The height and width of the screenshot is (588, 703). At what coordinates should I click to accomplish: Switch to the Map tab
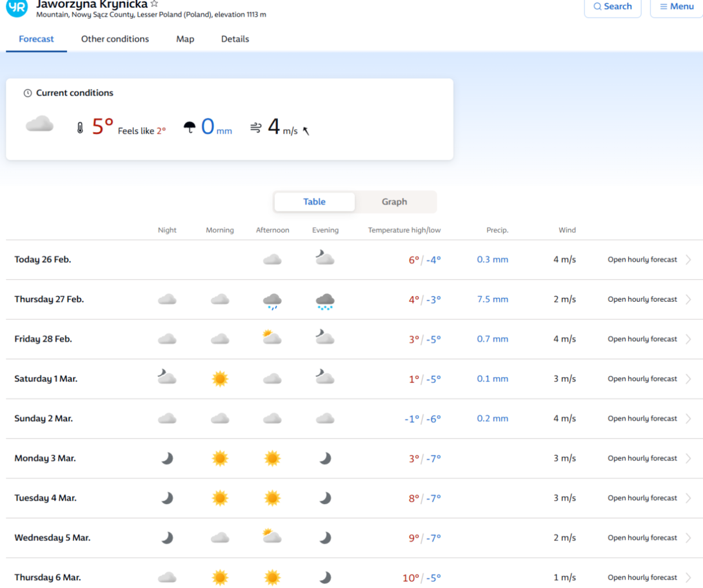[185, 39]
